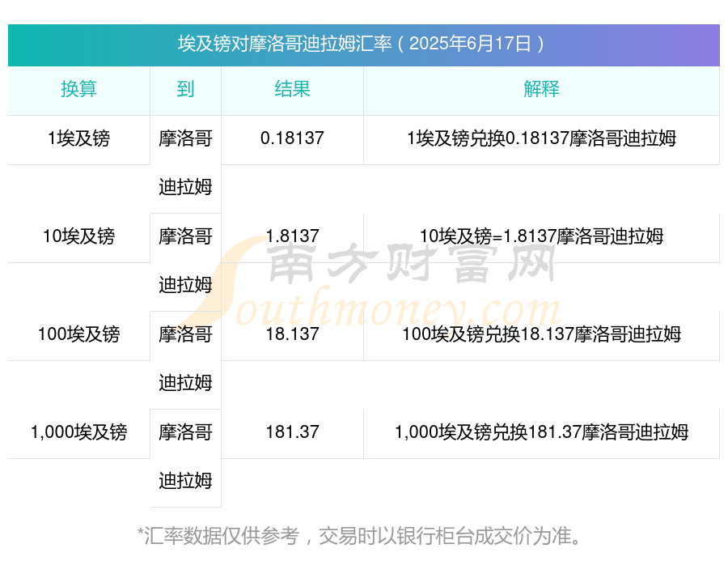Click explanation 100埃及镑兑换18.137摩洛哥迪拉姆
The height and width of the screenshot is (561, 728).
[541, 334]
